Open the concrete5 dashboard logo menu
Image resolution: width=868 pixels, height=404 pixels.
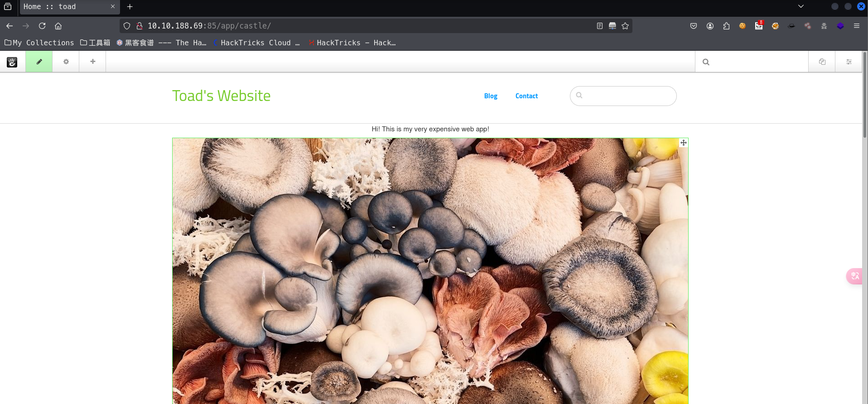pos(12,62)
